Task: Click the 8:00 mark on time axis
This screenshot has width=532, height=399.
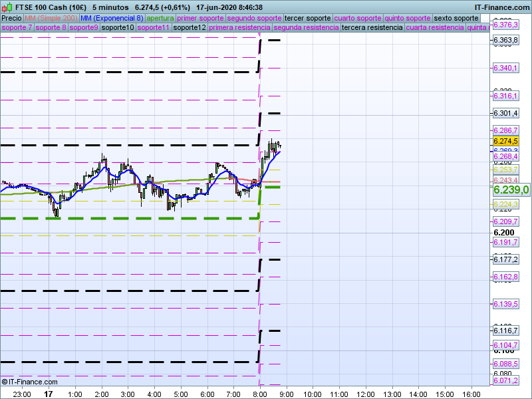Action: click(x=259, y=394)
